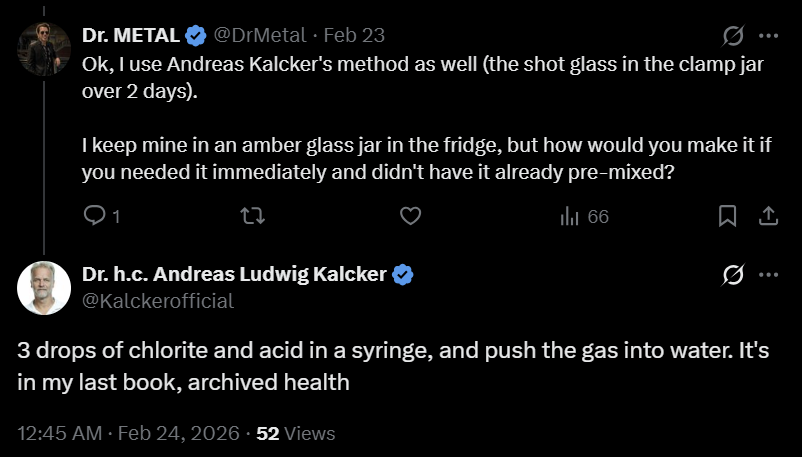Bookmark Dr. METAL's post
The height and width of the screenshot is (457, 802).
[x=727, y=216]
